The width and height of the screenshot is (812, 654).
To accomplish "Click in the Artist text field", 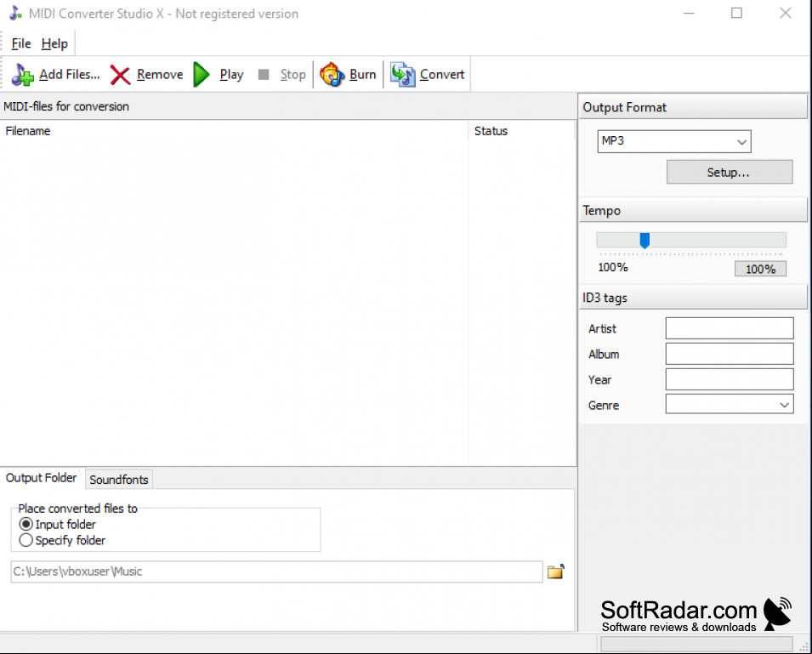I will coord(730,328).
